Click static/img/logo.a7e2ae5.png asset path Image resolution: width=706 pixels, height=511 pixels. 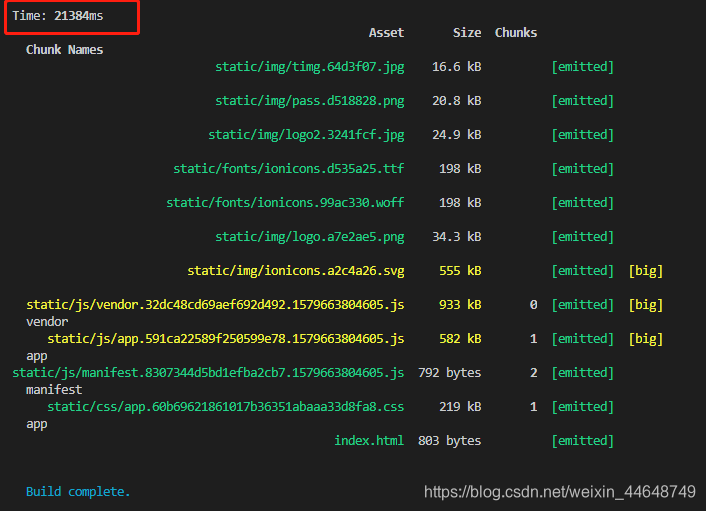click(x=310, y=237)
